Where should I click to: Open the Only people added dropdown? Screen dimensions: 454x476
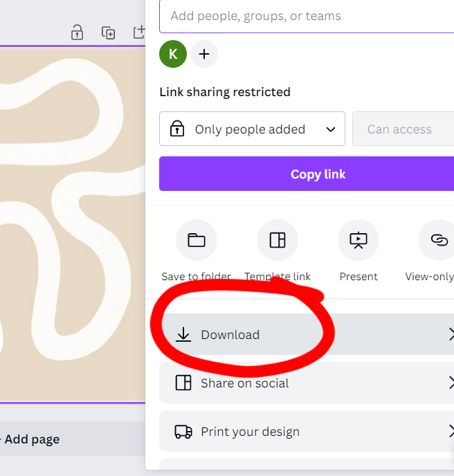click(x=252, y=129)
